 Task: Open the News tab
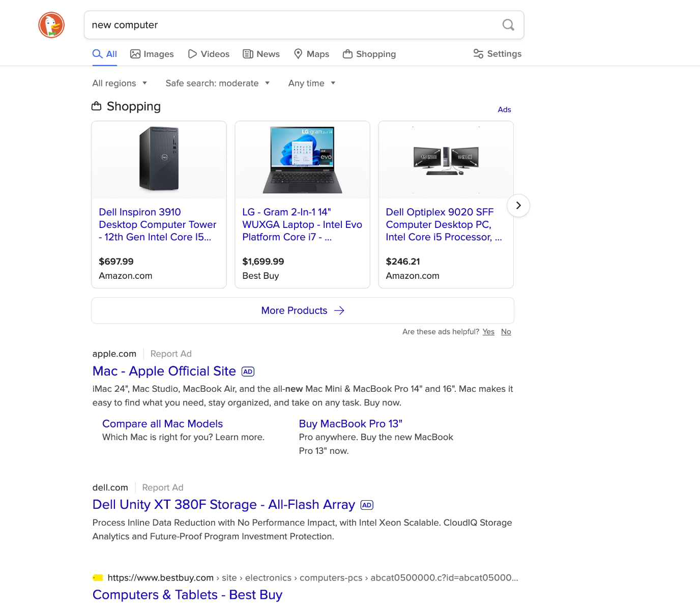click(261, 54)
